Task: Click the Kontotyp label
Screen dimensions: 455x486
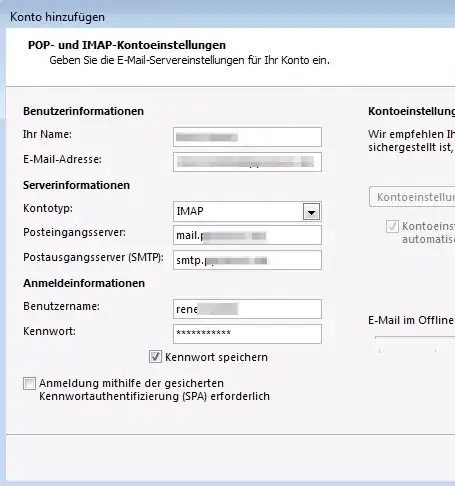Action: (x=48, y=208)
